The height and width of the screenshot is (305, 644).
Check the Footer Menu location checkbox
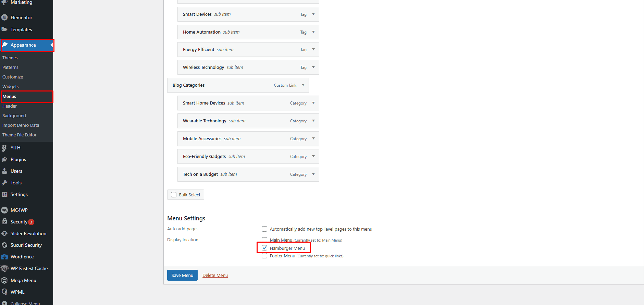(264, 256)
